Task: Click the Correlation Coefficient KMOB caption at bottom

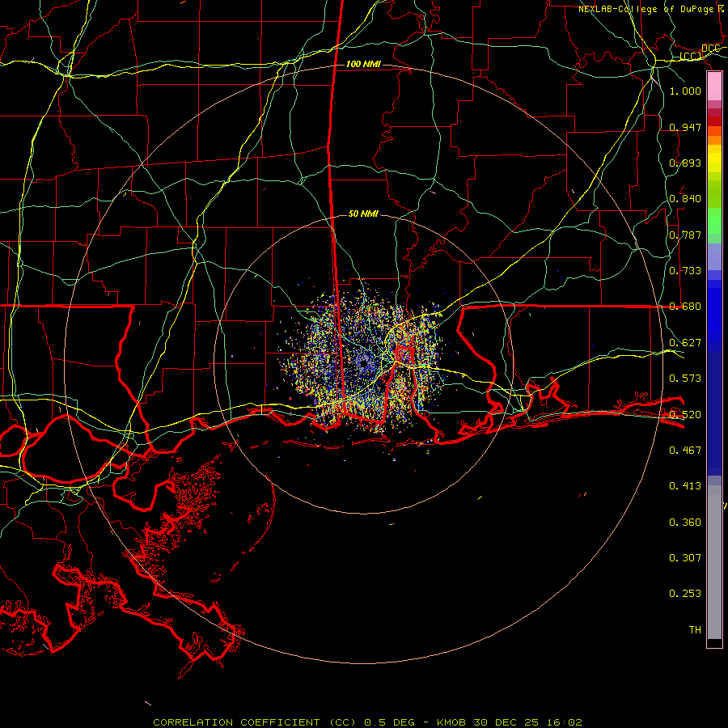Action: [x=367, y=722]
